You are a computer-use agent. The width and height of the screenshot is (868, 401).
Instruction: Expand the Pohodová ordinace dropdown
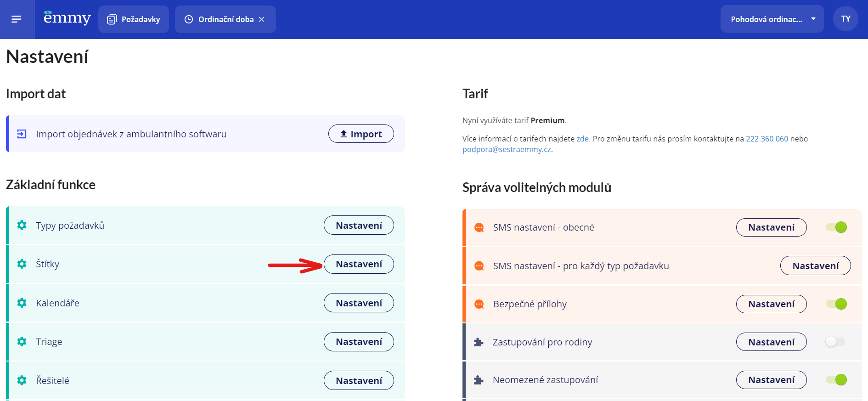click(772, 19)
